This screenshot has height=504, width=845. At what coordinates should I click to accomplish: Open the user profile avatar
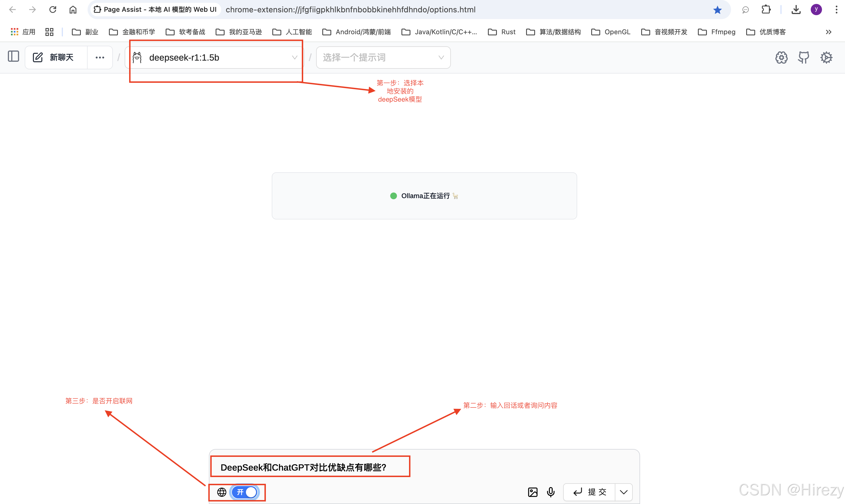816,10
